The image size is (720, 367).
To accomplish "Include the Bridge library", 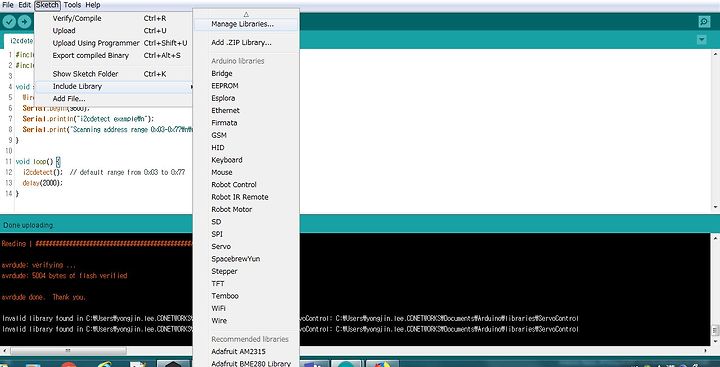I will point(246,73).
